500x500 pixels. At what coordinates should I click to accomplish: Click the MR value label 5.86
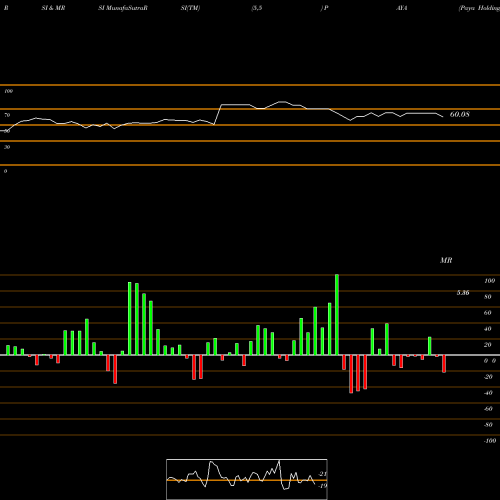tap(463, 293)
